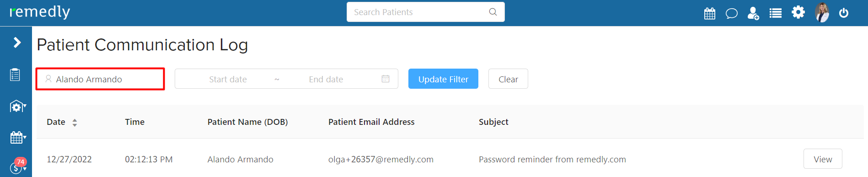Screen dimensions: 868x177
Task: Expand the calendar sidebar menu
Action: [x=18, y=137]
